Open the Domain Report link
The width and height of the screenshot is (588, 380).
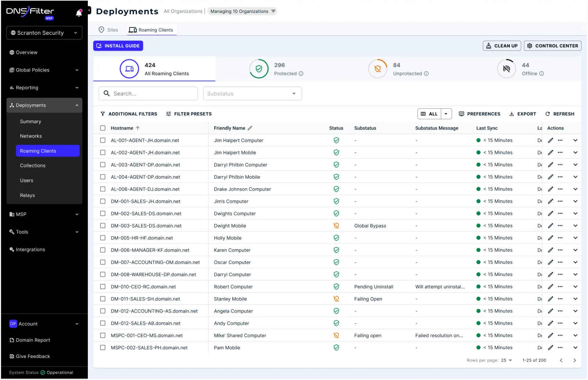(x=30, y=340)
